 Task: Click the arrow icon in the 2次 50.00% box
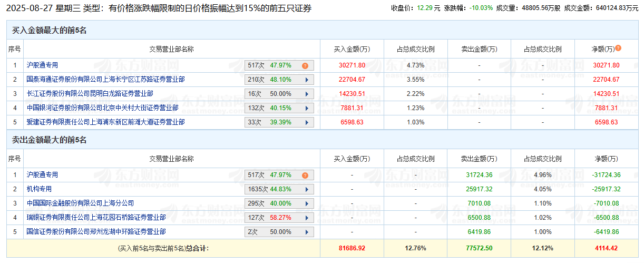pos(305,232)
